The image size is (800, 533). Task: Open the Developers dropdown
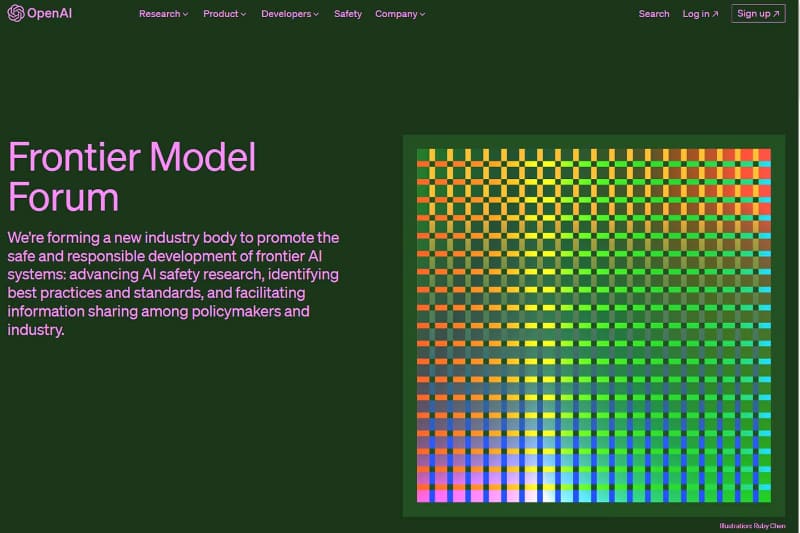(x=290, y=14)
